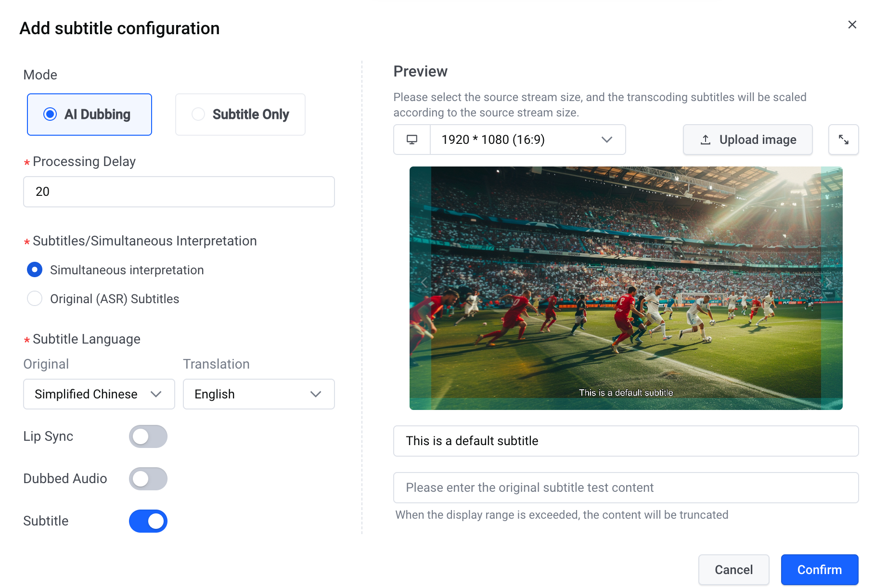The width and height of the screenshot is (874, 588).
Task: Select the AI Dubbing mode
Action: click(x=90, y=115)
